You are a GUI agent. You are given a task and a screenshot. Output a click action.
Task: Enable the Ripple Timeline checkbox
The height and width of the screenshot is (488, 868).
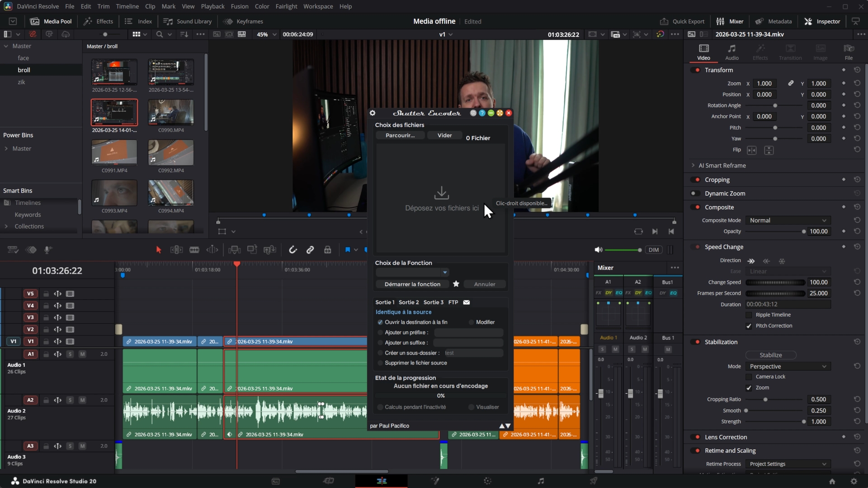coord(749,315)
